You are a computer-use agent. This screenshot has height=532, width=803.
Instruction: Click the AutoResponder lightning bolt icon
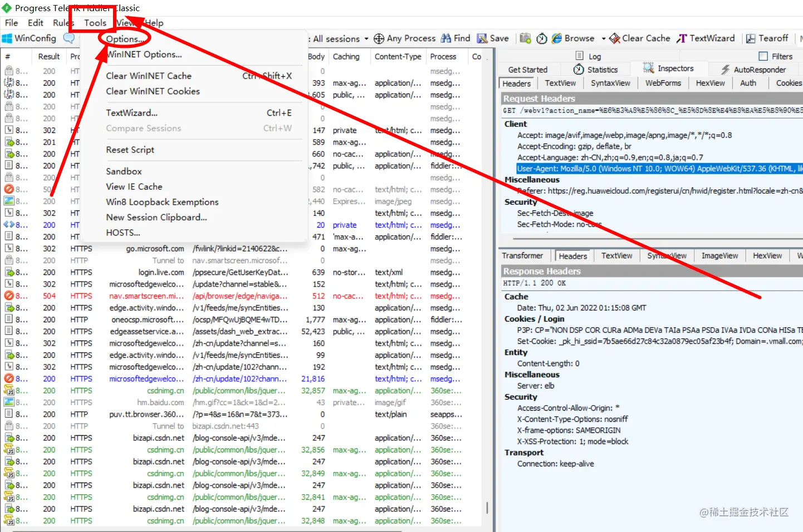point(725,70)
